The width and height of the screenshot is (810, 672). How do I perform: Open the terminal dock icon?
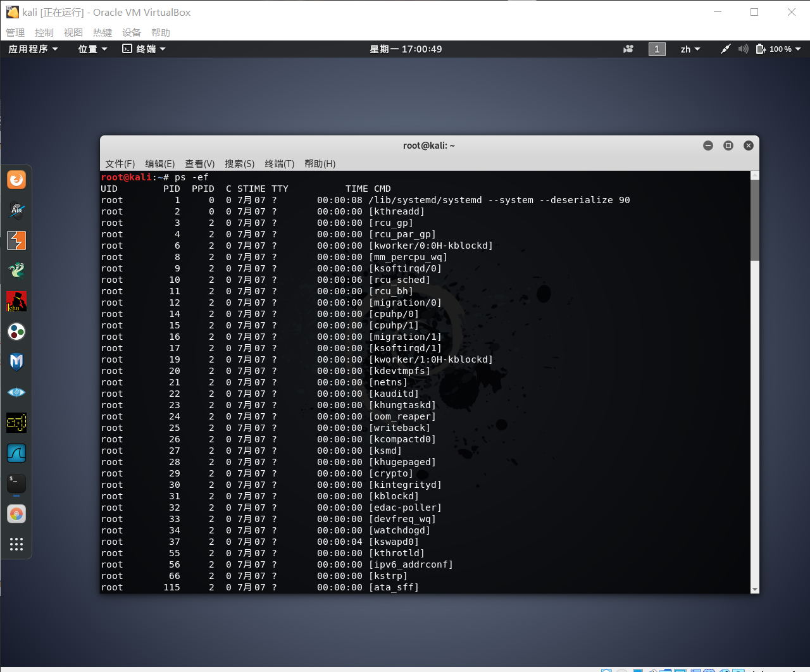(x=16, y=483)
